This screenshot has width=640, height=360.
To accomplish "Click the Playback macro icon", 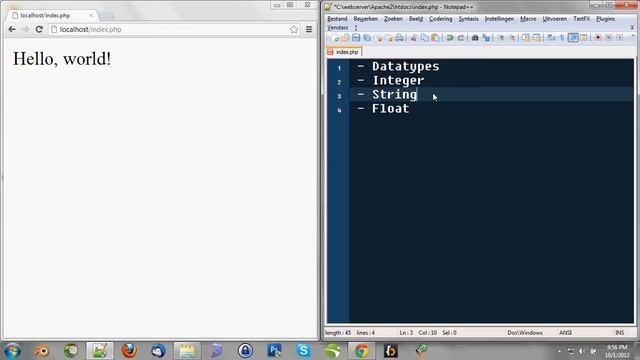I will 620,38.
